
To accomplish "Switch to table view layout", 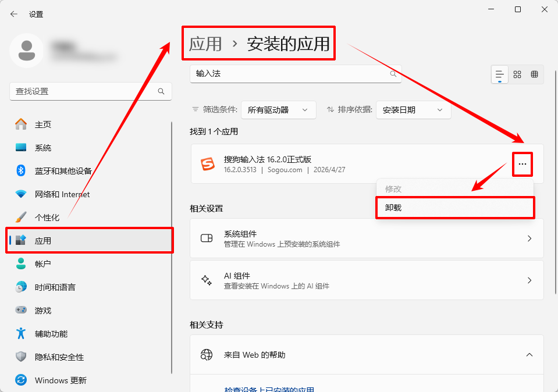I will point(534,74).
